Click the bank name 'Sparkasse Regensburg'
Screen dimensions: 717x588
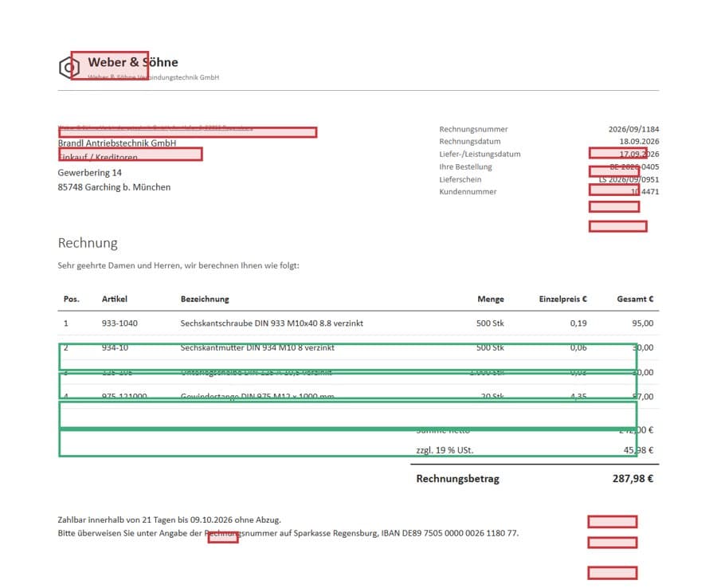336,533
